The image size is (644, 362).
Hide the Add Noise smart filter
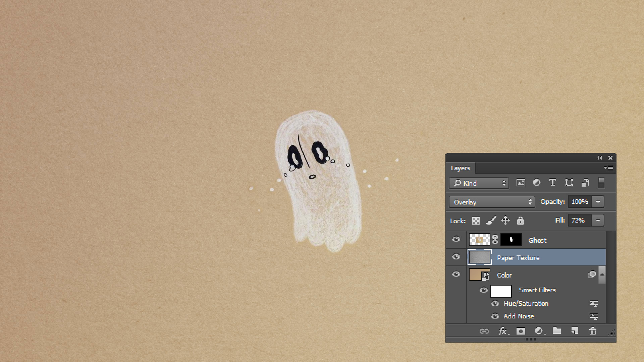tap(495, 316)
